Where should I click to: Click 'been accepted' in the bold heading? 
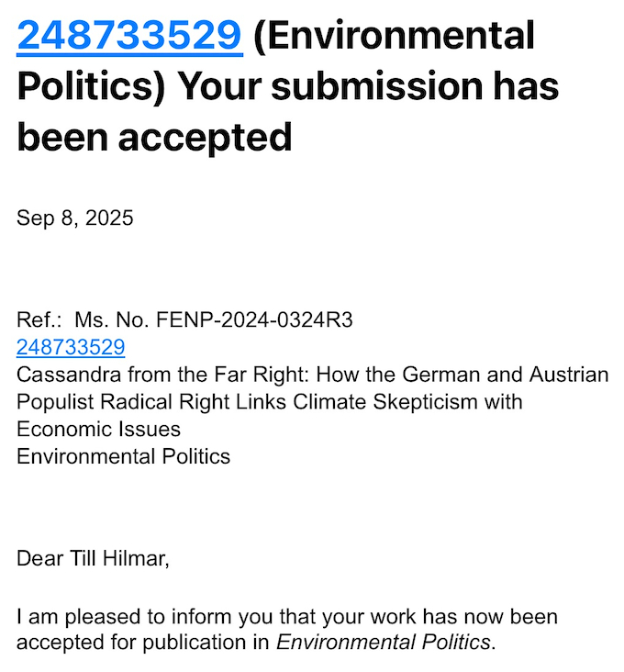(154, 138)
